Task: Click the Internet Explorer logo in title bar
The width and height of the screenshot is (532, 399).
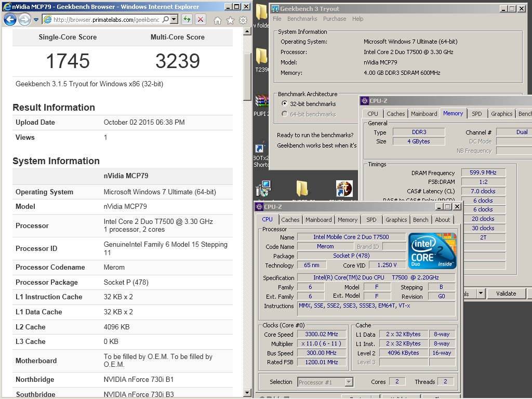Action: [6, 6]
